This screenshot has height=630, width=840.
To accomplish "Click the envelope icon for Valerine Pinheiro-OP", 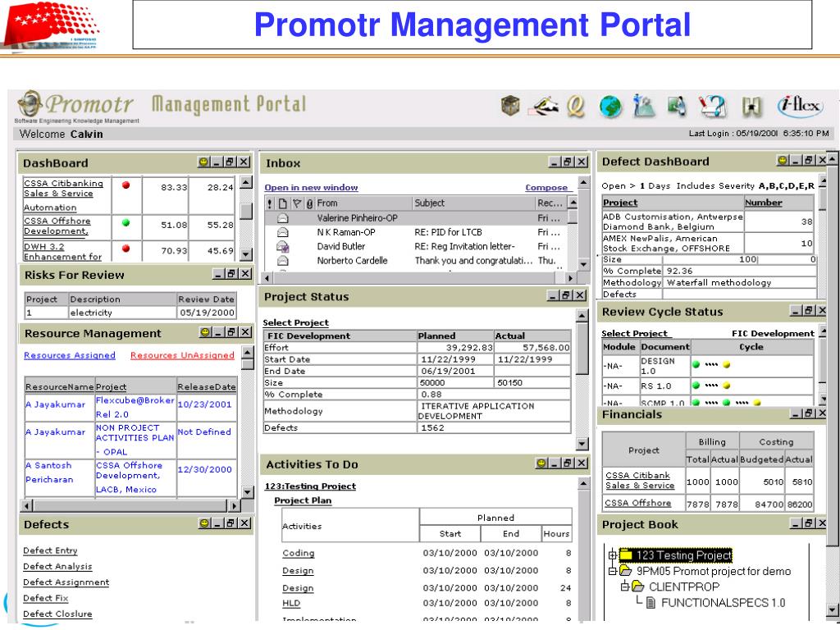I will [283, 218].
